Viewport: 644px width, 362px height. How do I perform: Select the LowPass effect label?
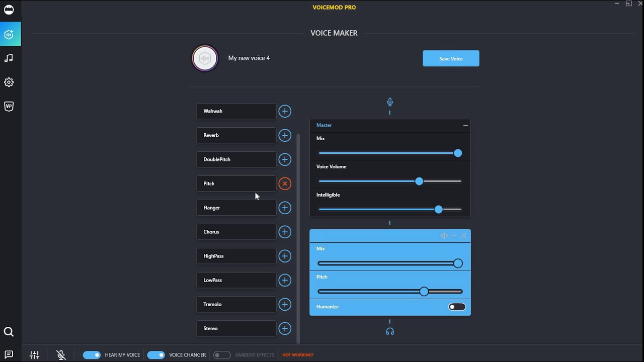pyautogui.click(x=236, y=280)
